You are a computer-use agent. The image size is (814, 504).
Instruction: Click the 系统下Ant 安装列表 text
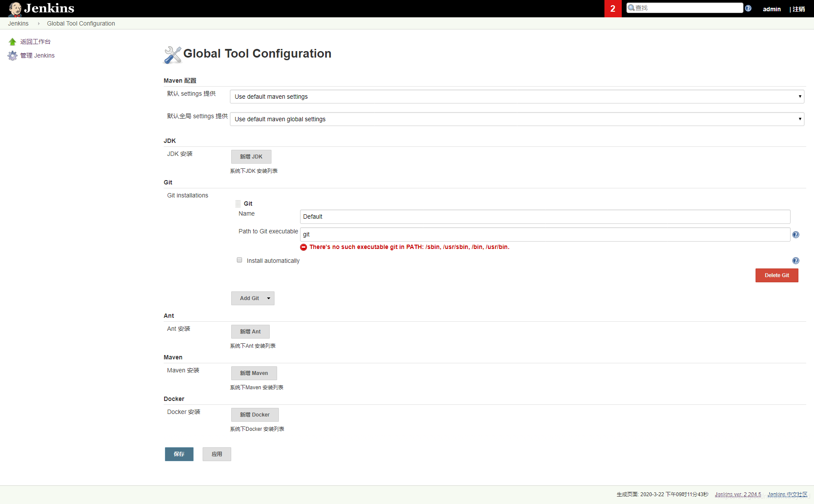click(x=253, y=346)
